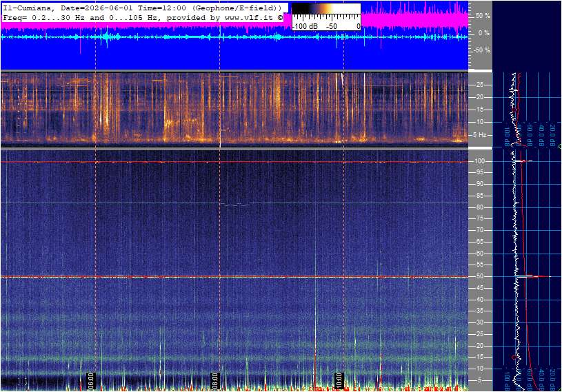Click the '0 %' amplitude axis label
This screenshot has height=392, width=562.
coord(484,33)
